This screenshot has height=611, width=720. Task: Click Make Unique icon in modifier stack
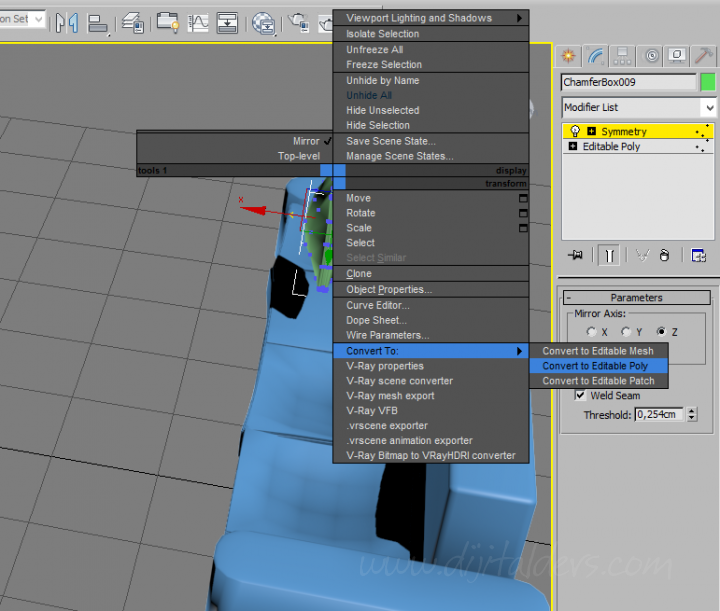pyautogui.click(x=642, y=255)
